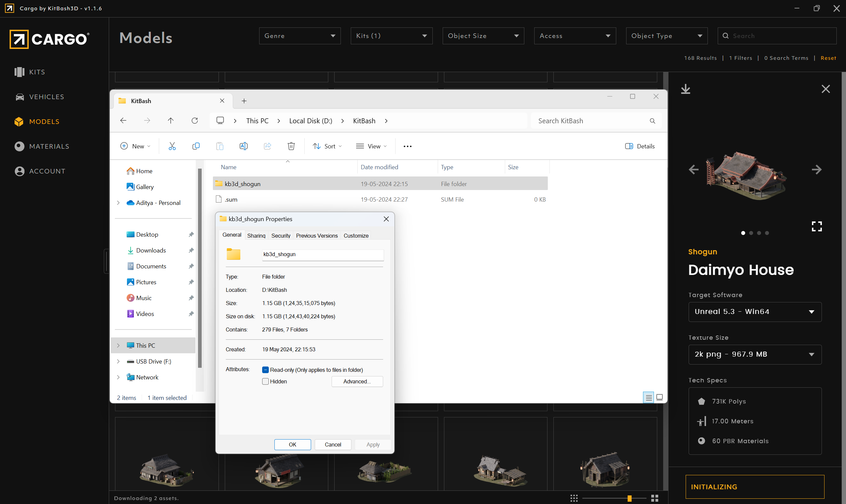
Task: Switch Explorer to large thumbnails view icon
Action: 659,397
